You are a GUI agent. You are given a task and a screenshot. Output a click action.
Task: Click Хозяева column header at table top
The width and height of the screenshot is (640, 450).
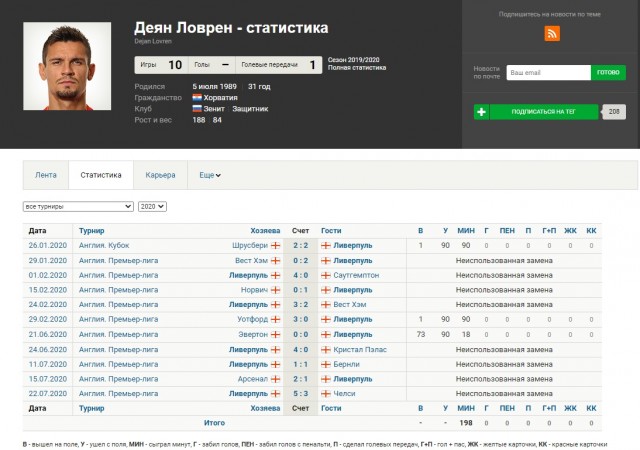click(x=265, y=231)
